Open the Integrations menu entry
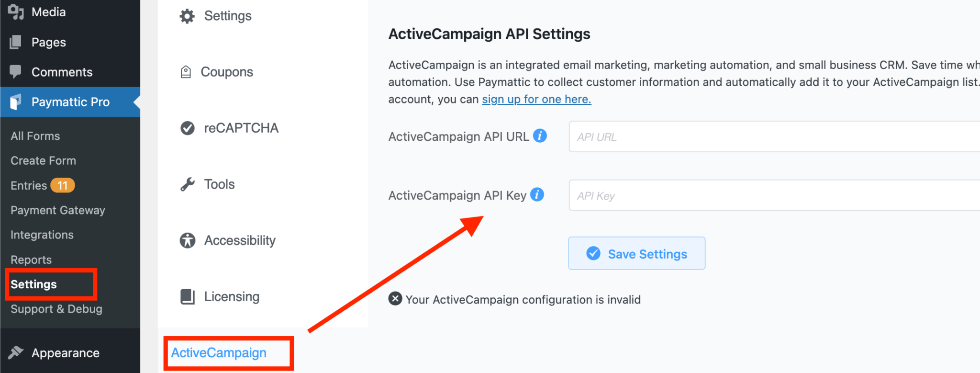Screen dimensions: 980x373 point(42,235)
